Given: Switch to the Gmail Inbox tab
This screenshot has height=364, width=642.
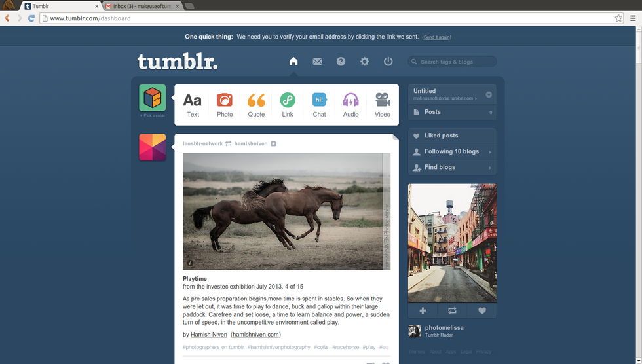Looking at the screenshot, I should 142,6.
